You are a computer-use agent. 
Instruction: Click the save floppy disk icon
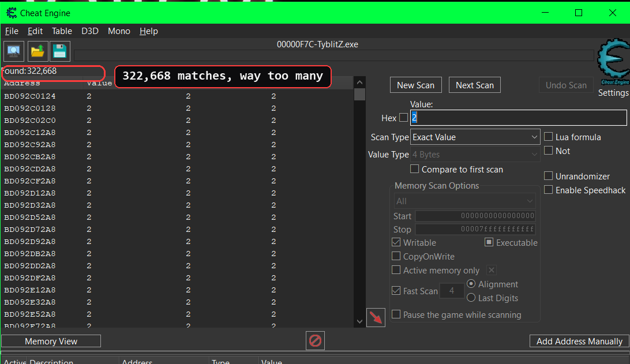point(60,51)
